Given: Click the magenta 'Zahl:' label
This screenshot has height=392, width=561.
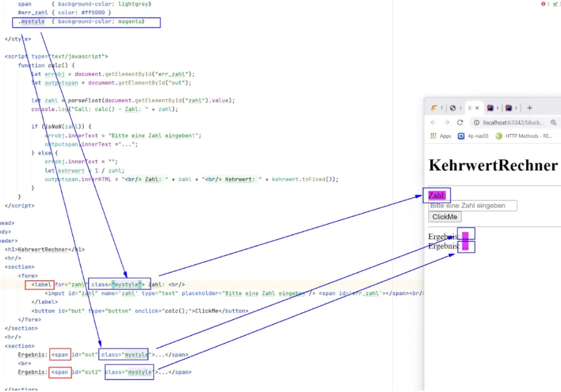Looking at the screenshot, I should (437, 195).
